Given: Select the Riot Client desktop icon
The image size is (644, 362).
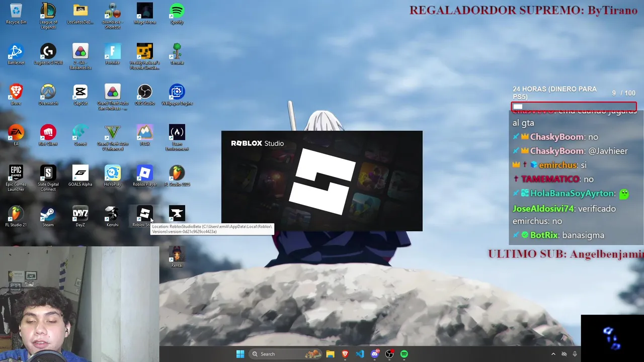Looking at the screenshot, I should [48, 136].
